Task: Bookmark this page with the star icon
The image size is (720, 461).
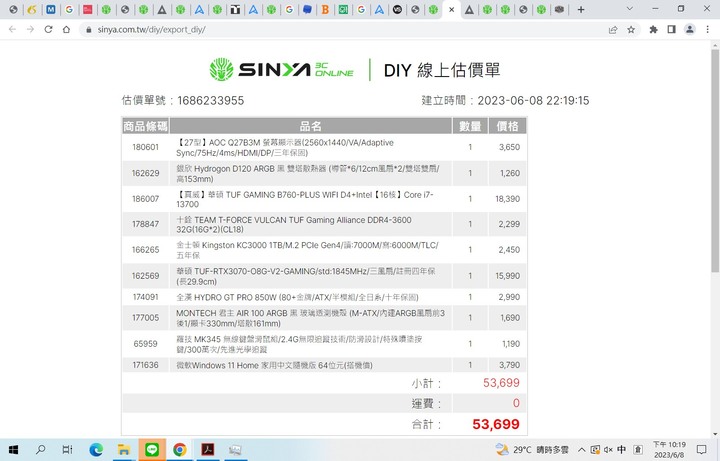Action: pos(631,29)
